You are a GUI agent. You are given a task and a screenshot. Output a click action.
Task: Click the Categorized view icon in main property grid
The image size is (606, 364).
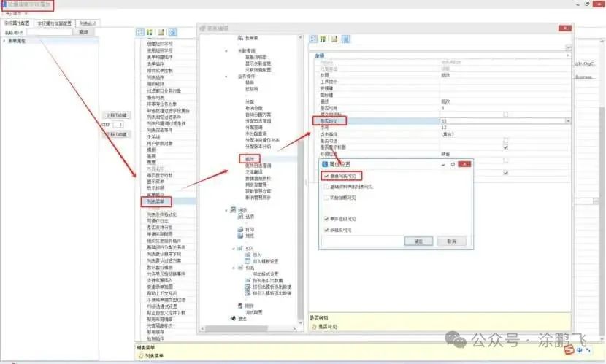click(140, 32)
